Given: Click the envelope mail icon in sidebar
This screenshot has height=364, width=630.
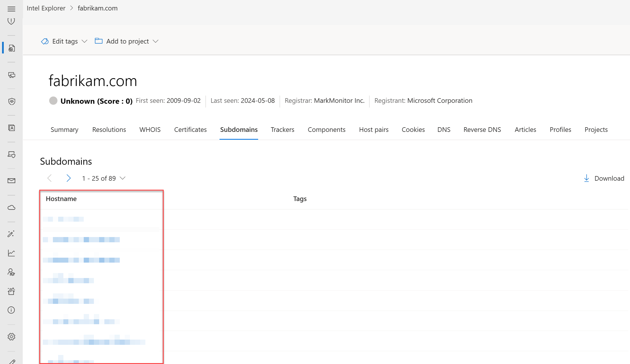Looking at the screenshot, I should [11, 181].
